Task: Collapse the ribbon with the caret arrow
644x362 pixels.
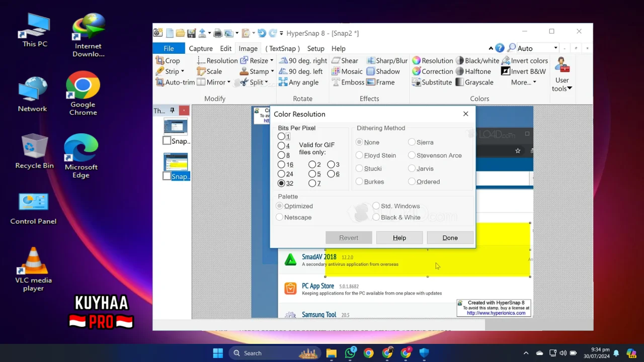Action: (x=491, y=48)
